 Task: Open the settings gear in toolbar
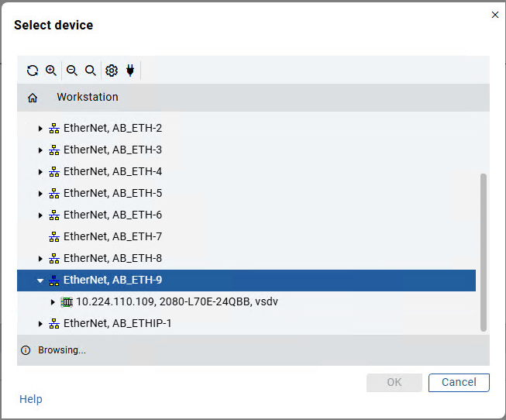[x=112, y=71]
